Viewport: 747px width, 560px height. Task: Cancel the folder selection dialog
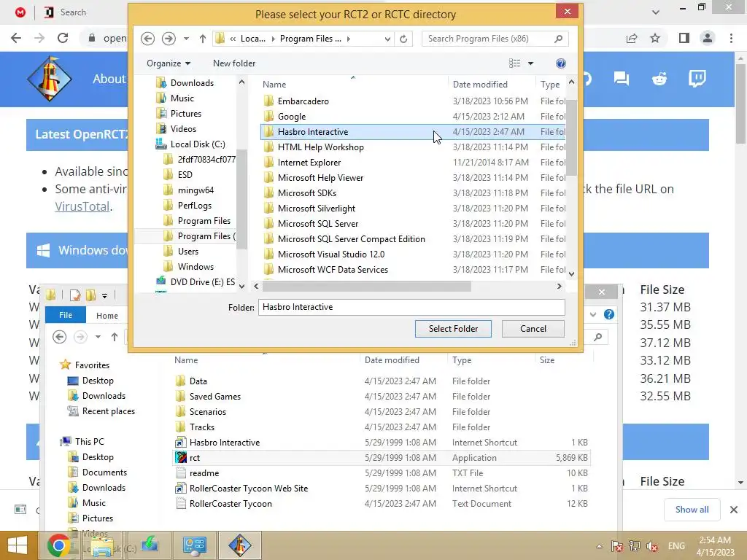tap(533, 329)
